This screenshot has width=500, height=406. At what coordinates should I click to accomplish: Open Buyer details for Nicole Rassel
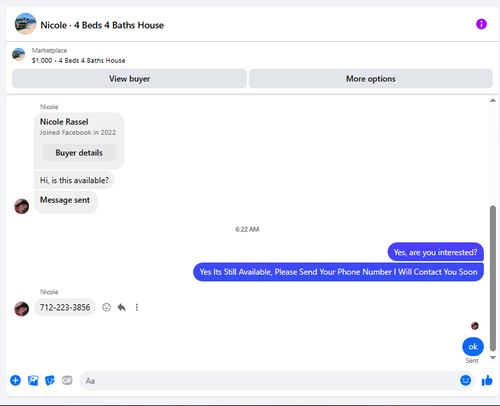pyautogui.click(x=79, y=153)
